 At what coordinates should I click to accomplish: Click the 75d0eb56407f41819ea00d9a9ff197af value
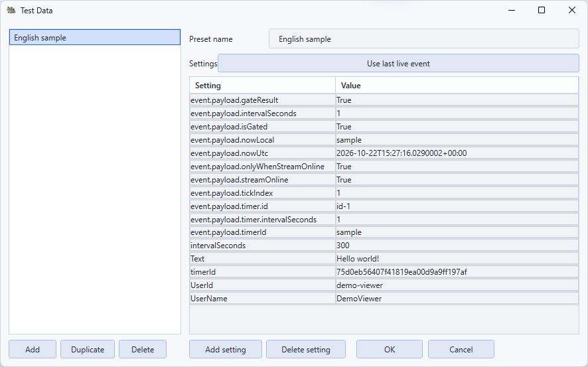(x=457, y=272)
